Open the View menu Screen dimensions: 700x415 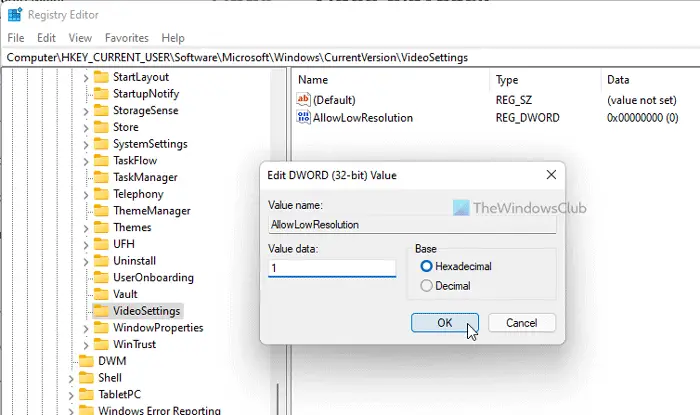coord(80,38)
